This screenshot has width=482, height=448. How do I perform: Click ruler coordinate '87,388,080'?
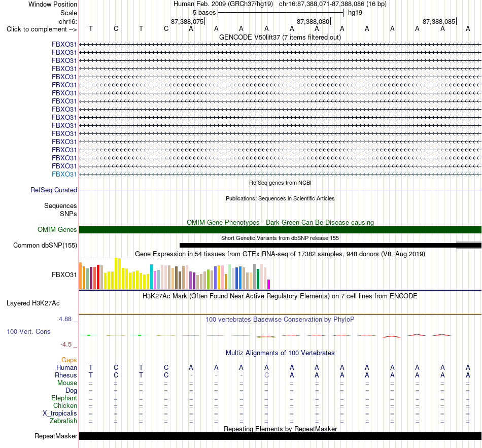(x=313, y=21)
